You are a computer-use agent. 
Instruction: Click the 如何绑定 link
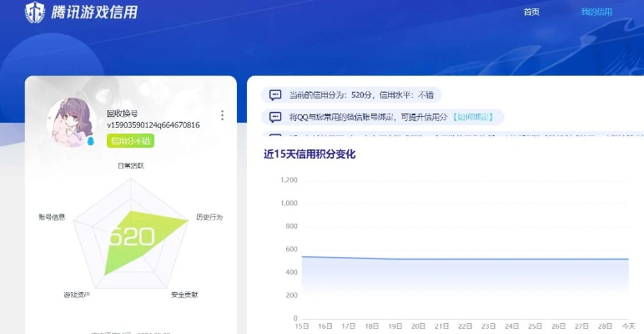point(472,117)
